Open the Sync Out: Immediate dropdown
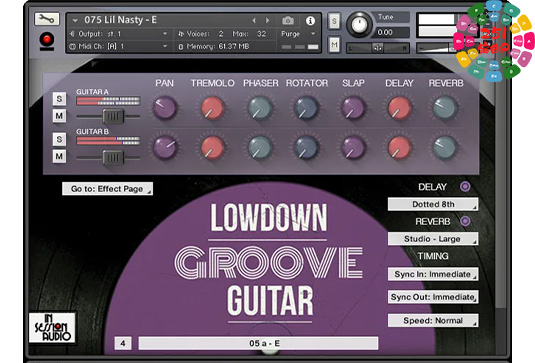This screenshot has width=535, height=363. (x=433, y=297)
